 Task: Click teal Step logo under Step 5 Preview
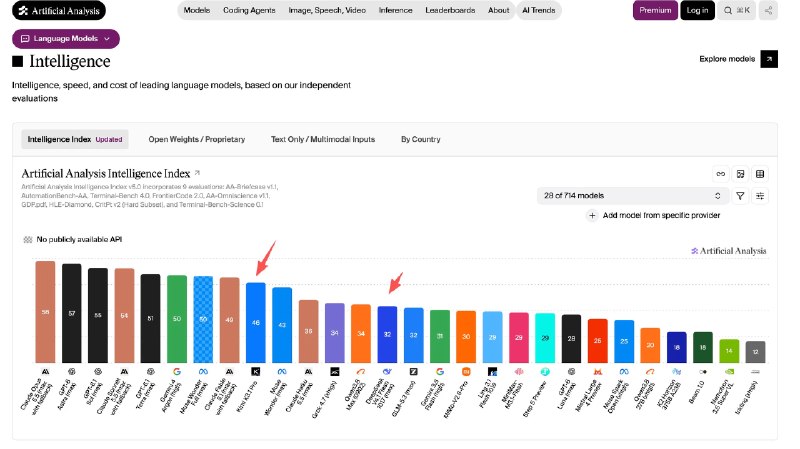545,371
